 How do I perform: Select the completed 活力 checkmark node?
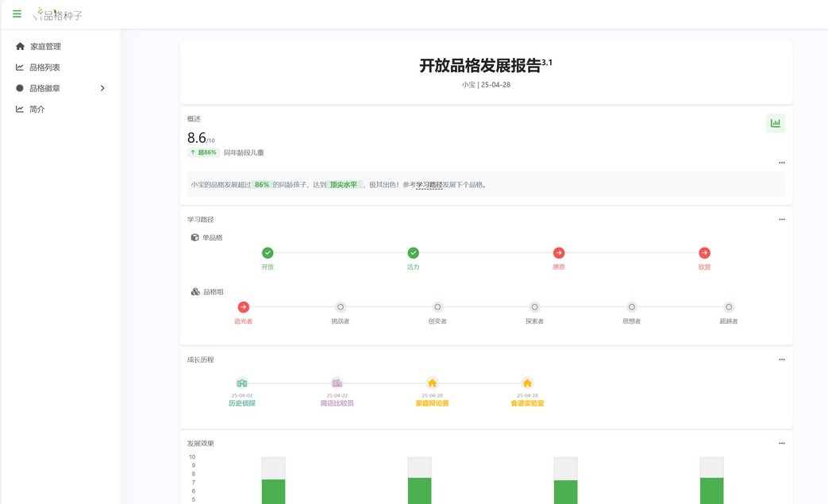(x=413, y=253)
